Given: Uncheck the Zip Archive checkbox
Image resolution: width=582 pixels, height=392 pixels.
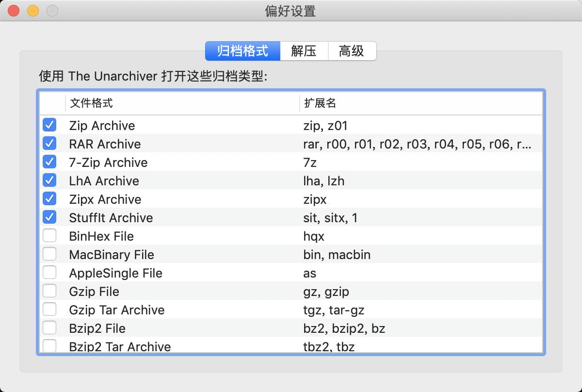Looking at the screenshot, I should tap(49, 125).
